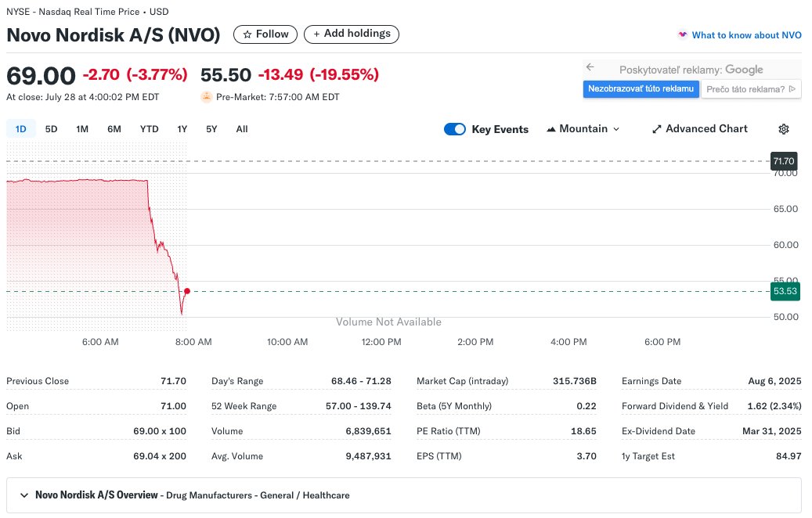Click the red current price marker on chart
Image resolution: width=812 pixels, height=518 pixels.
pos(187,291)
